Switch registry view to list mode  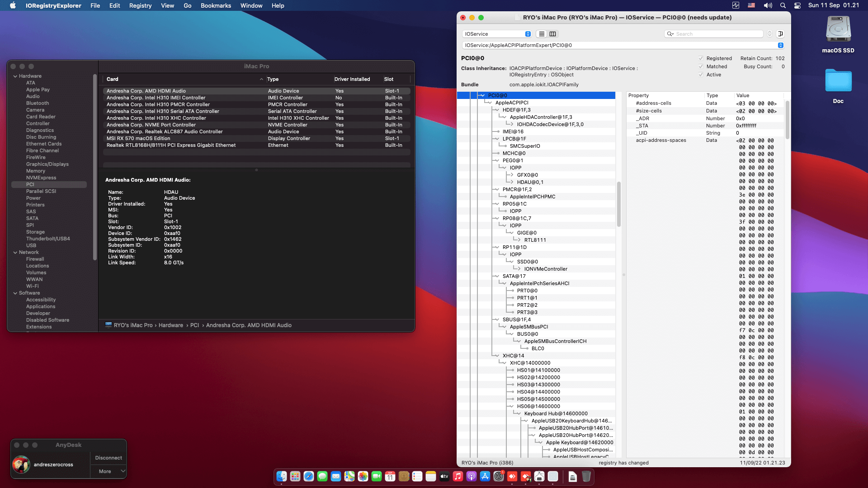542,34
